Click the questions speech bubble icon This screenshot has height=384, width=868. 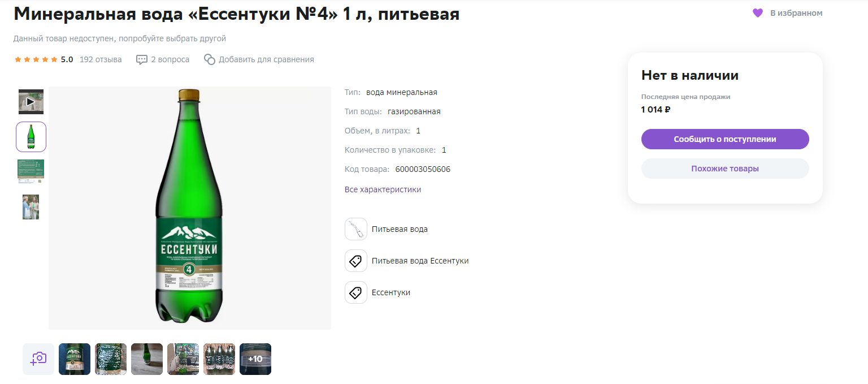pyautogui.click(x=142, y=59)
